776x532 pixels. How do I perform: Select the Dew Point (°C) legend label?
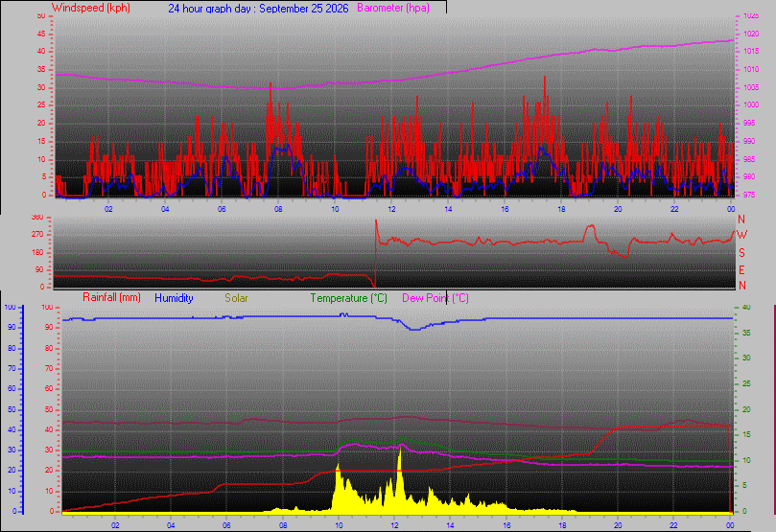pyautogui.click(x=435, y=298)
